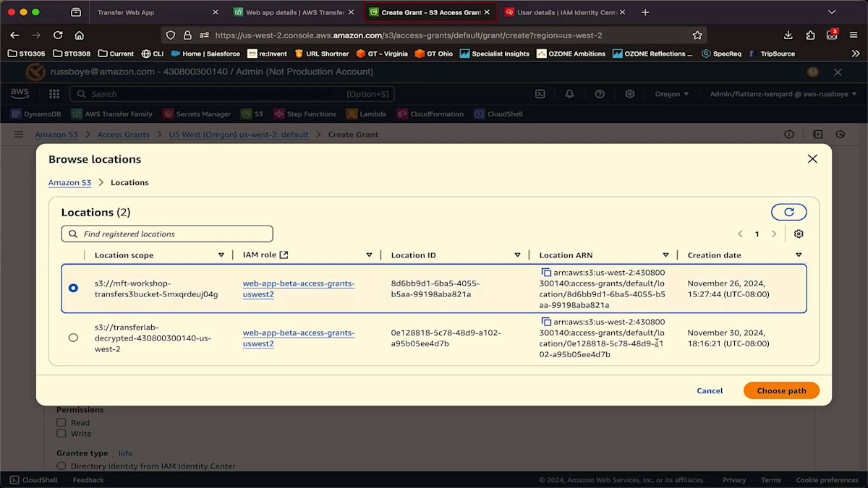
Task: Check the Read permission box
Action: click(61, 422)
